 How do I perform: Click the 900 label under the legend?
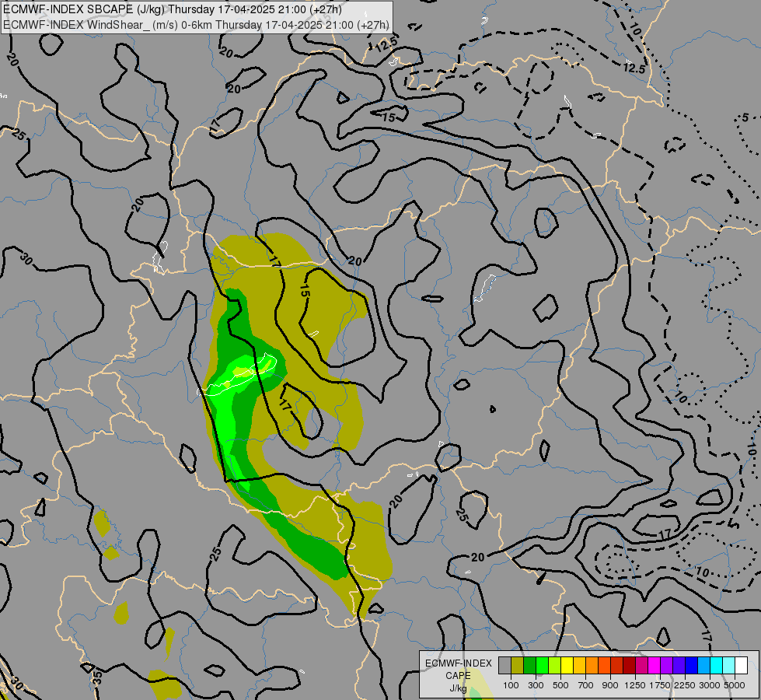click(x=610, y=685)
